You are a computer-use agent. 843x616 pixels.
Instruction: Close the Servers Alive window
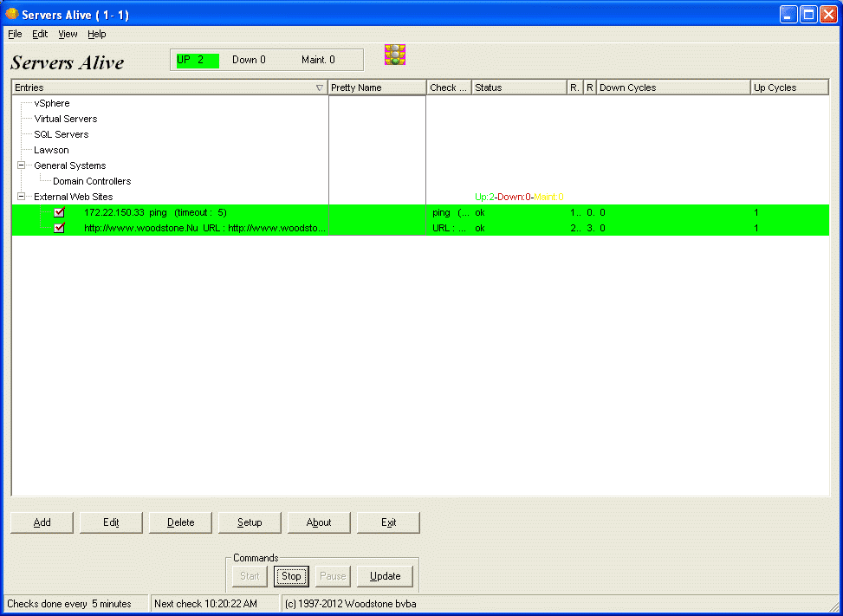[x=828, y=15]
